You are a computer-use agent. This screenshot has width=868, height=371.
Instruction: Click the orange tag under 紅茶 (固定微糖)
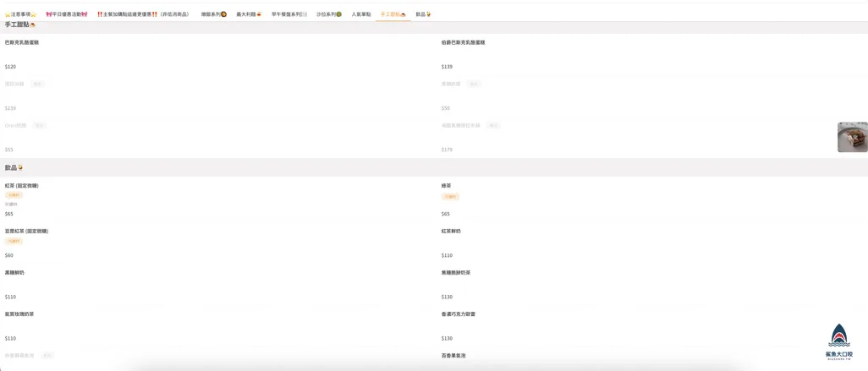(14, 195)
